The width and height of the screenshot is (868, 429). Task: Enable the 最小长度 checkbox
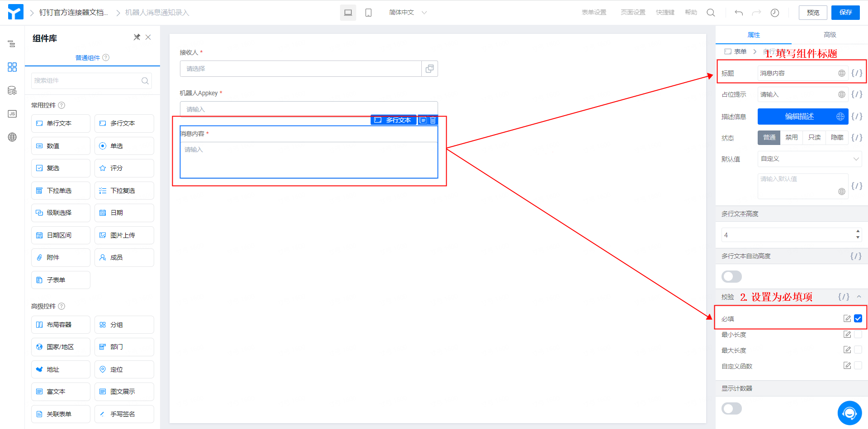click(858, 334)
